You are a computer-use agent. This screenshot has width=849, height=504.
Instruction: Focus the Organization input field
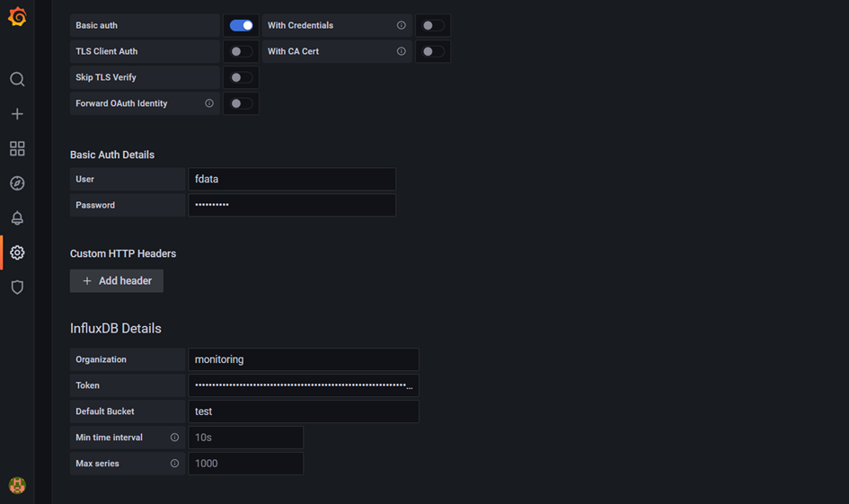(304, 359)
